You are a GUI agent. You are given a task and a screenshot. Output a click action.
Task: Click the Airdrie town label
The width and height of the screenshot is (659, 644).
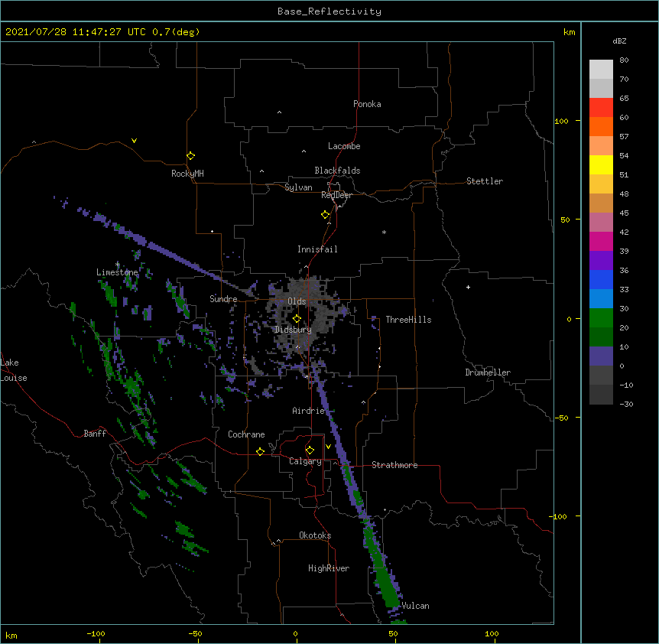tap(309, 411)
